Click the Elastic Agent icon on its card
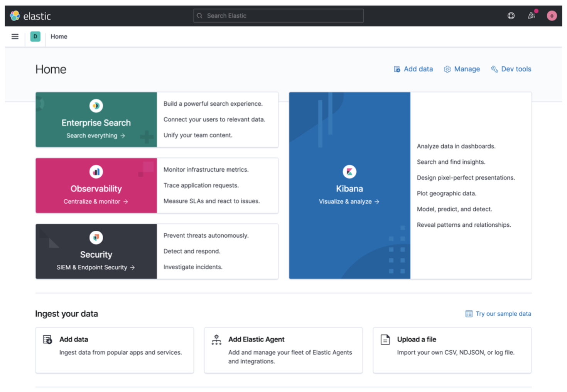 coord(216,339)
